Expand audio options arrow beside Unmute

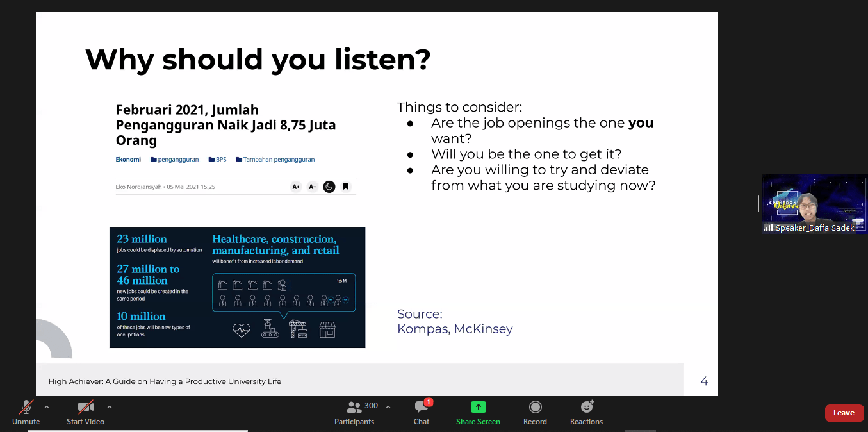(47, 406)
